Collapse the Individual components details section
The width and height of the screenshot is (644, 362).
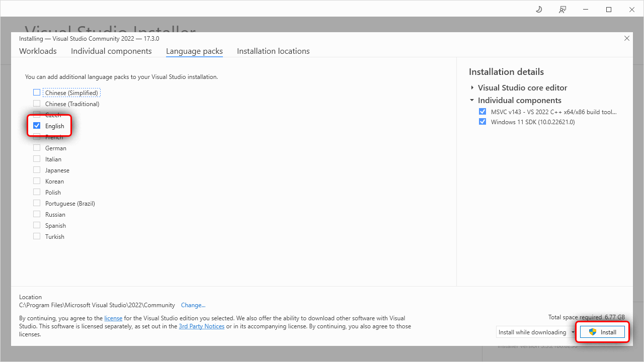(472, 100)
